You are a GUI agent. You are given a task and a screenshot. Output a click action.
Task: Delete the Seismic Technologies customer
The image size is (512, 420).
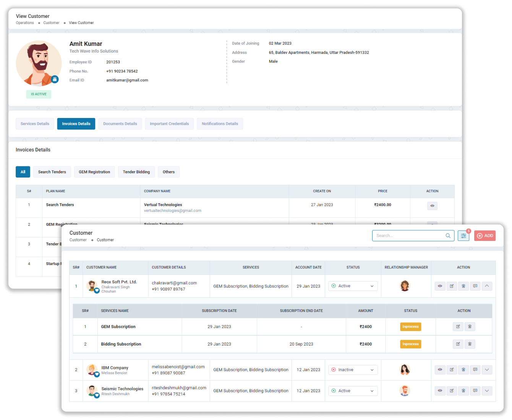[463, 391]
